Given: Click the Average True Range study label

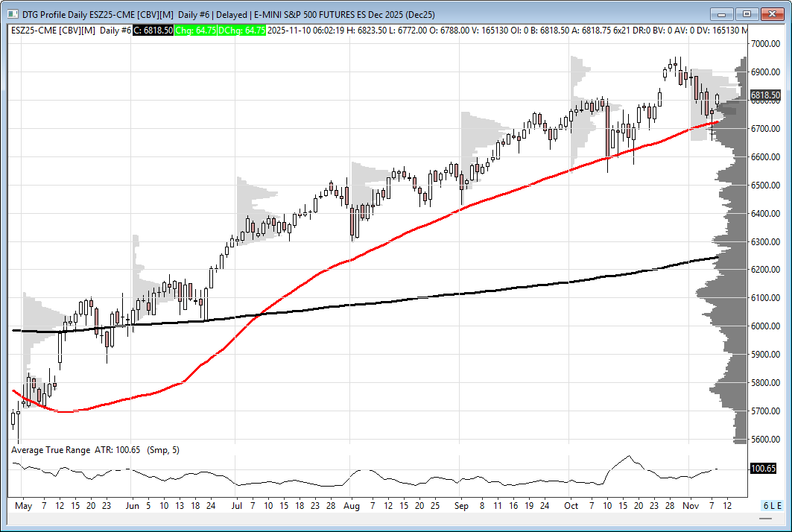Looking at the screenshot, I should [50, 450].
